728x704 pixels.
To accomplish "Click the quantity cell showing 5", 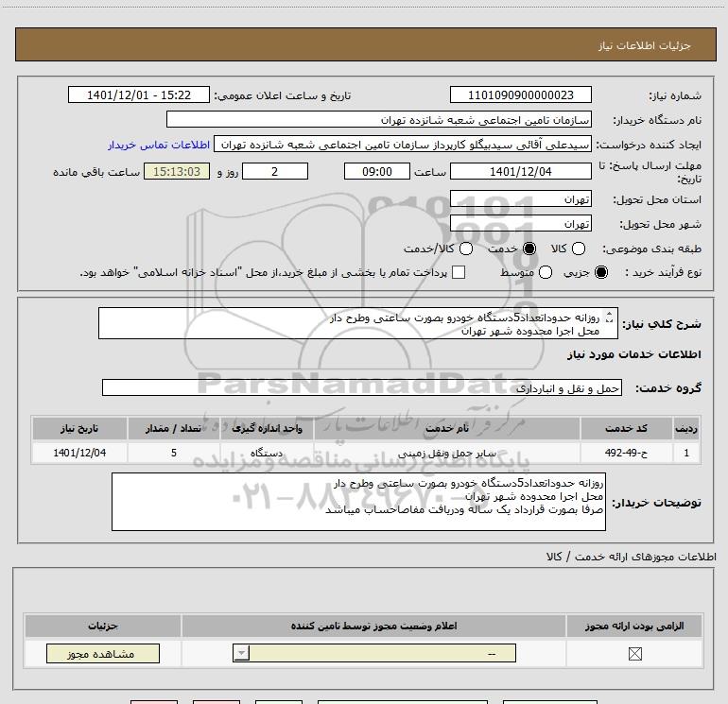I will point(174,453).
